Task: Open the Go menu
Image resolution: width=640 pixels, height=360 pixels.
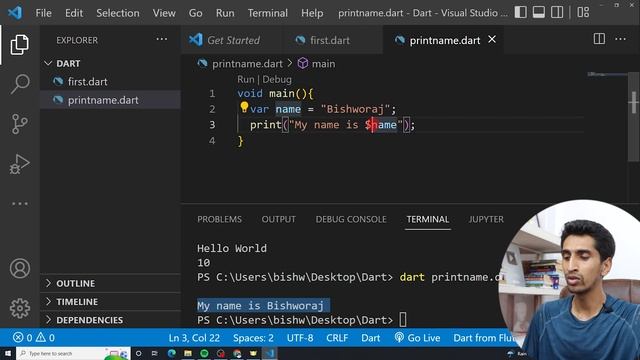Action: tap(196, 13)
